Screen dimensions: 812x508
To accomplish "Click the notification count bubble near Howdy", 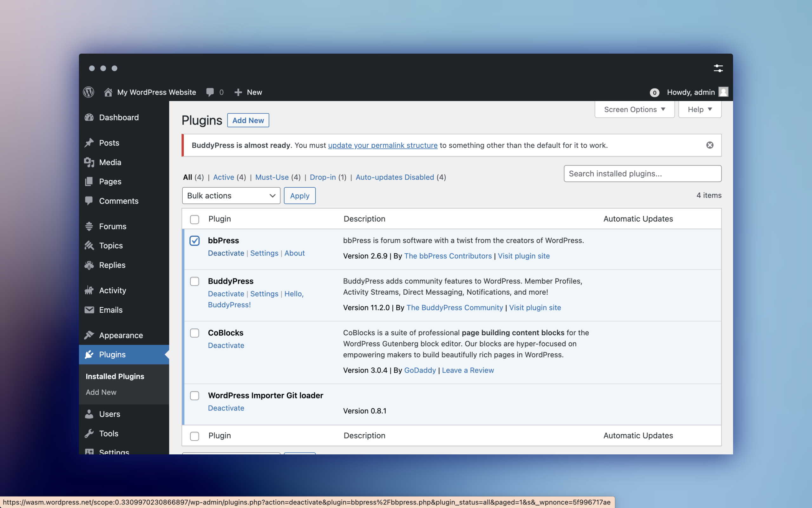I will [654, 92].
